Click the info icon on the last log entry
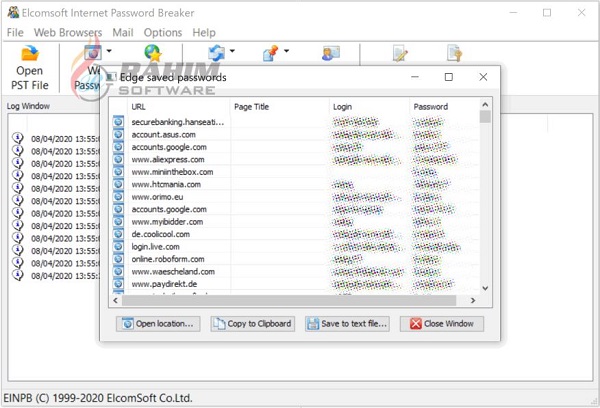Screen dimensions: 600x408 [18, 275]
